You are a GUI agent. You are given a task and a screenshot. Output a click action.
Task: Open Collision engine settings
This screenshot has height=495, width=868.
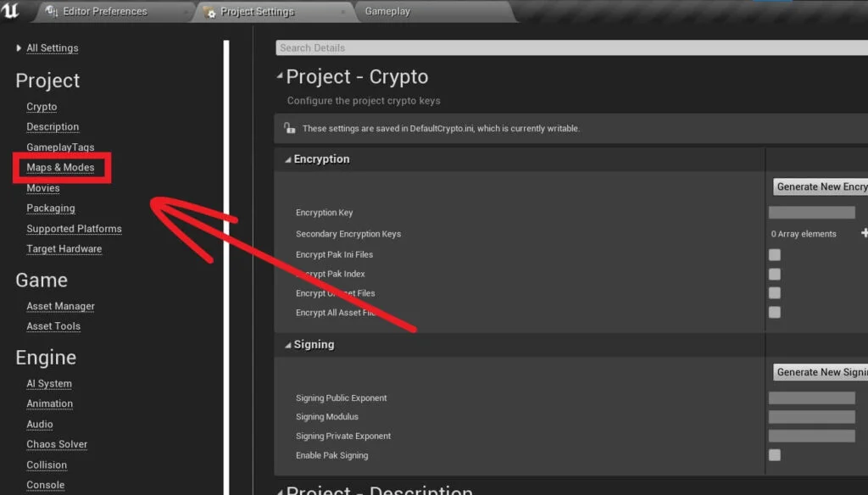[x=47, y=465]
